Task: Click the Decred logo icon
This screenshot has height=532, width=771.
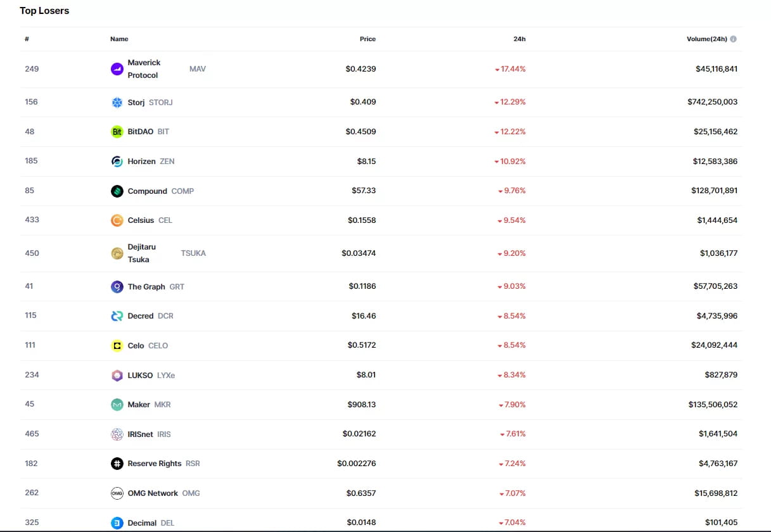Action: [117, 315]
